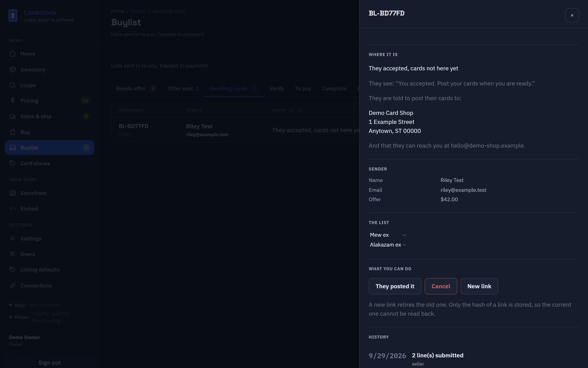Open the Users people icon
The width and height of the screenshot is (588, 368).
coord(12,254)
